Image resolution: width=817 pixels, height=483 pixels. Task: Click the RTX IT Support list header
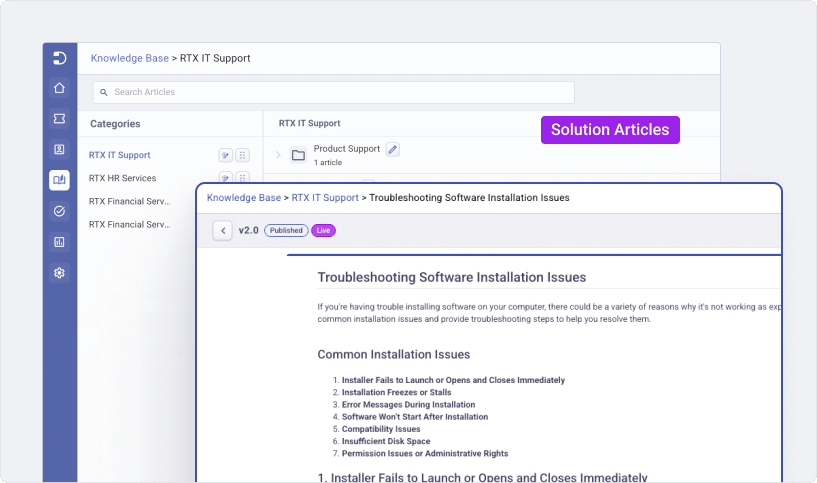tap(310, 123)
